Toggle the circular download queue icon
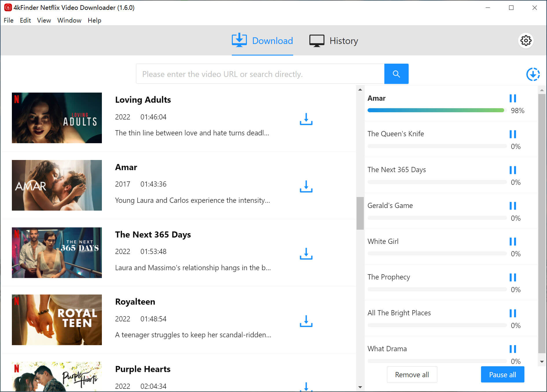 [533, 74]
